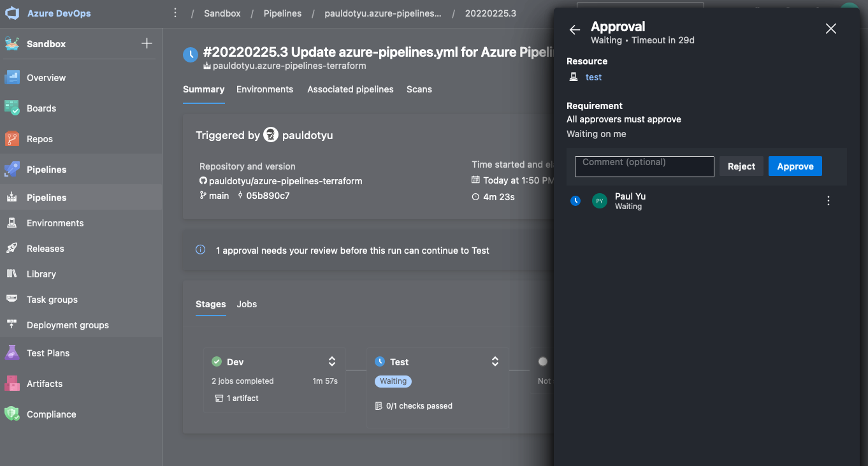This screenshot has width=868, height=466.
Task: Open Test Plans section
Action: [48, 353]
